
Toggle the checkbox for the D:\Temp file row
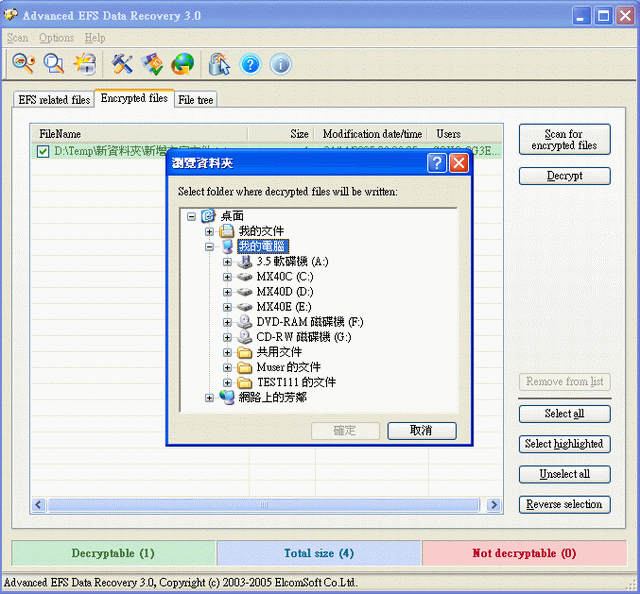point(43,151)
